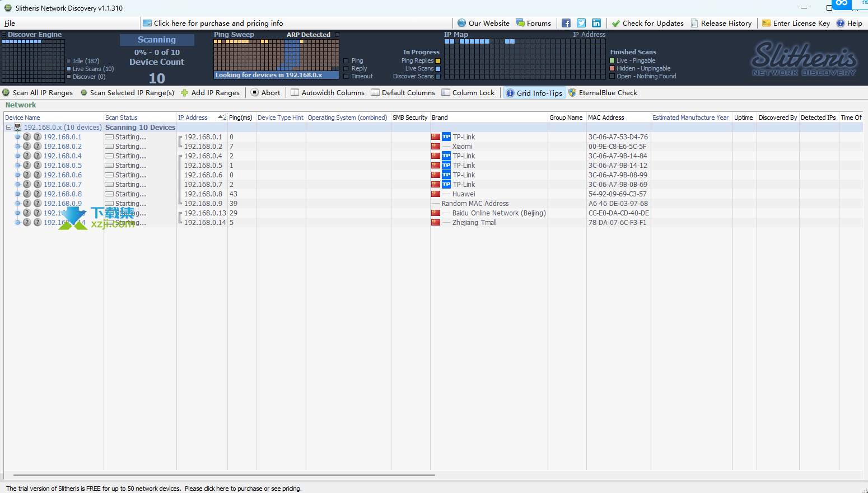This screenshot has width=868, height=493.
Task: Click TP-Link logo on 192.168.0.7 row
Action: click(x=446, y=184)
